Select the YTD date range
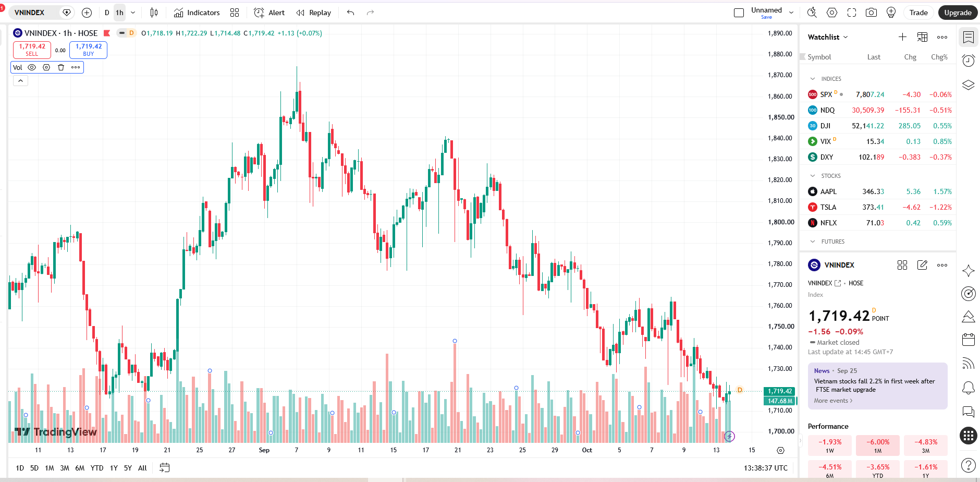The image size is (980, 482). click(97, 468)
